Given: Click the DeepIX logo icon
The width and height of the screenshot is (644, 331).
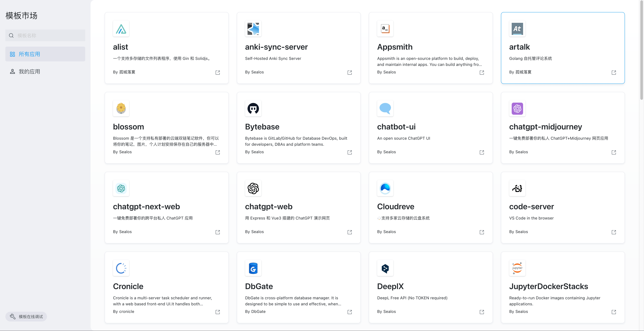Looking at the screenshot, I should [385, 268].
